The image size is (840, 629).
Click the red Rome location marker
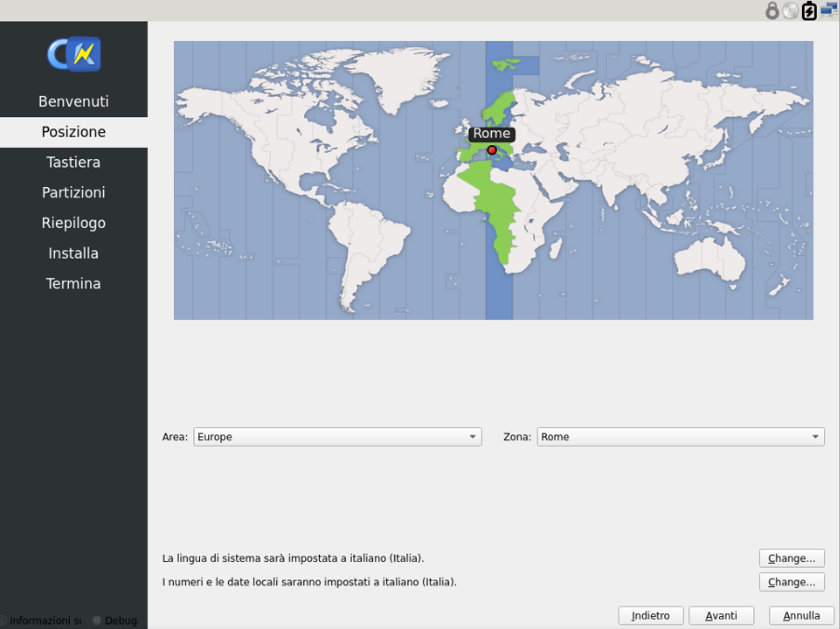(x=492, y=150)
